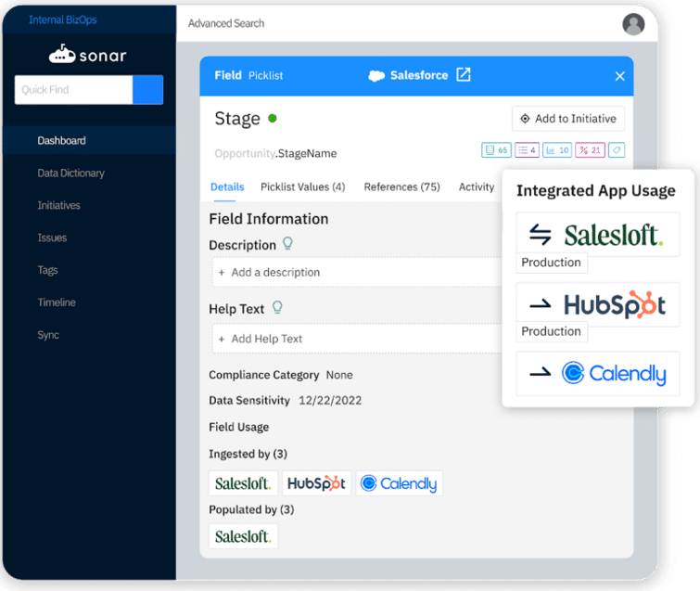
Task: Switch to the Details tab
Action: coord(227,186)
